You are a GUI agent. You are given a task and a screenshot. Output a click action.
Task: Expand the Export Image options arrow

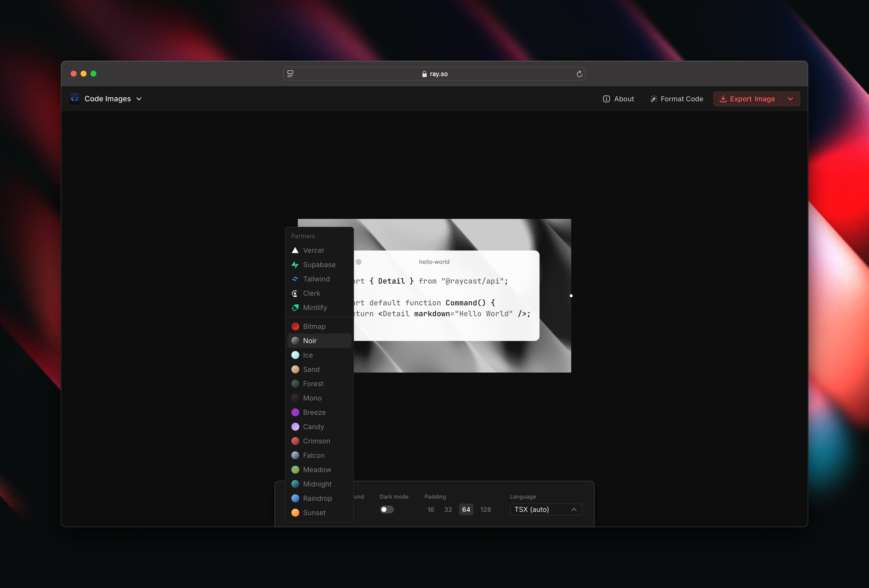click(790, 99)
